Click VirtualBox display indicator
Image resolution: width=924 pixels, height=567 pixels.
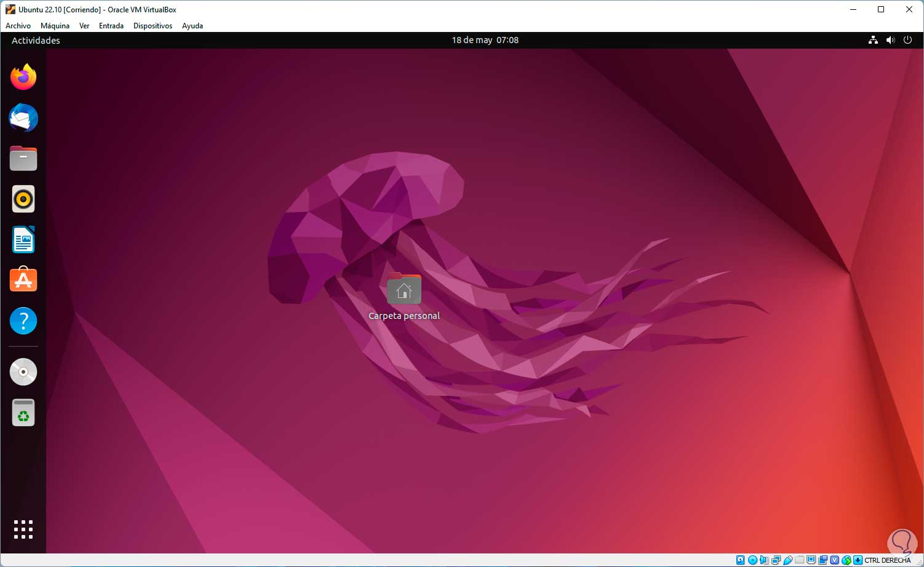tap(811, 560)
